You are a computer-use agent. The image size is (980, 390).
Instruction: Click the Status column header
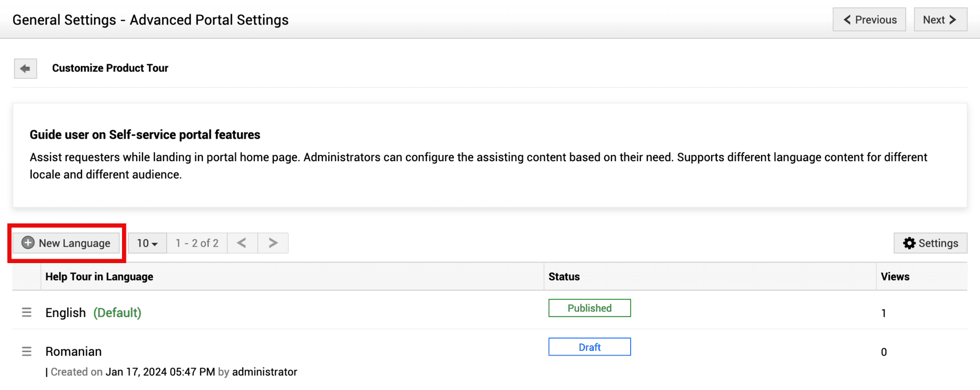point(564,277)
